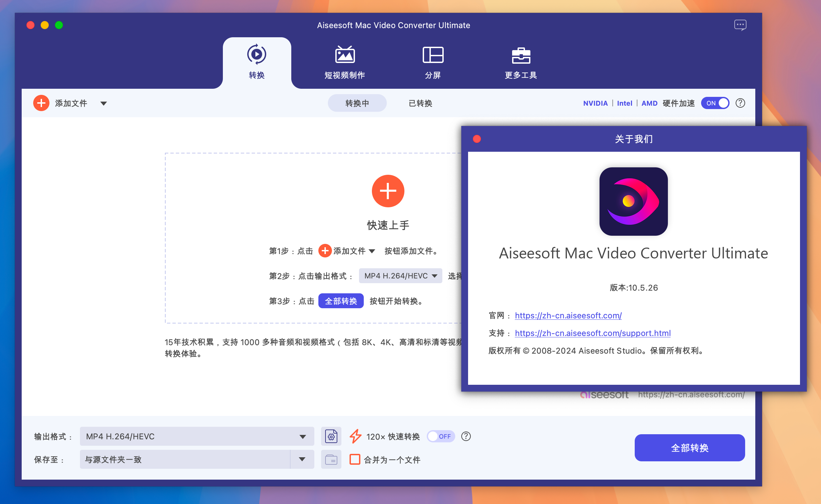Expand the 保存至 dropdown arrow
This screenshot has width=821, height=504.
pyautogui.click(x=302, y=459)
